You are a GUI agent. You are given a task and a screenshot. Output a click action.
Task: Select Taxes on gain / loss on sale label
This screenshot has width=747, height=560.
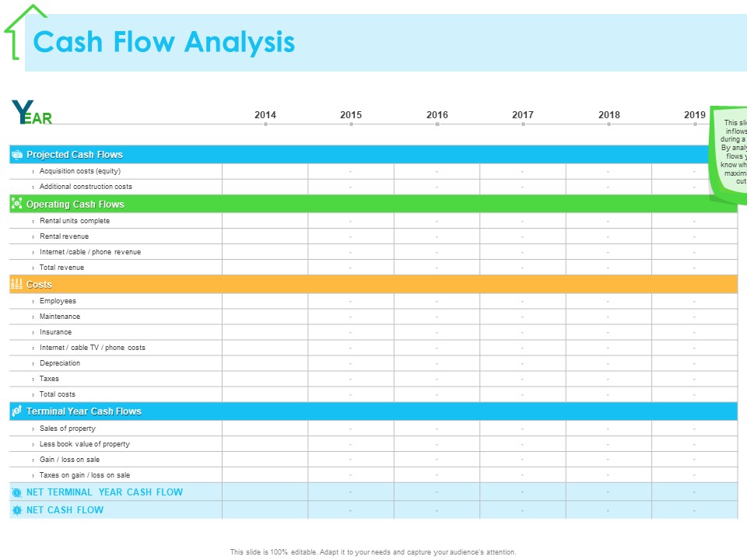pos(85,475)
